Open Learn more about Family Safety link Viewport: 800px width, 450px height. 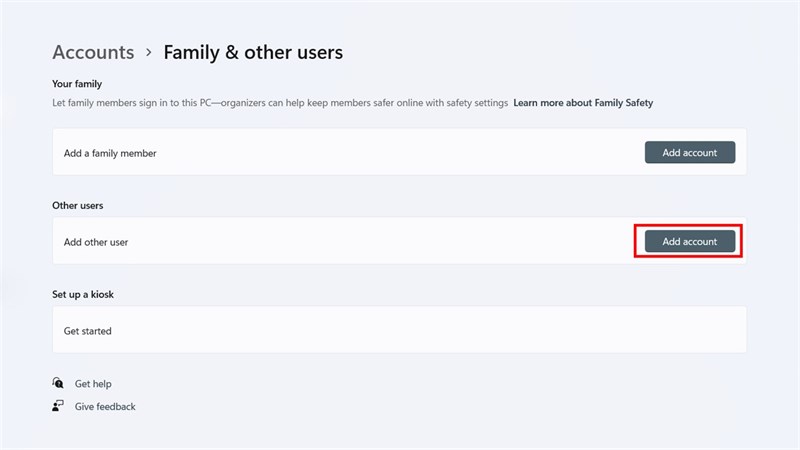(583, 103)
